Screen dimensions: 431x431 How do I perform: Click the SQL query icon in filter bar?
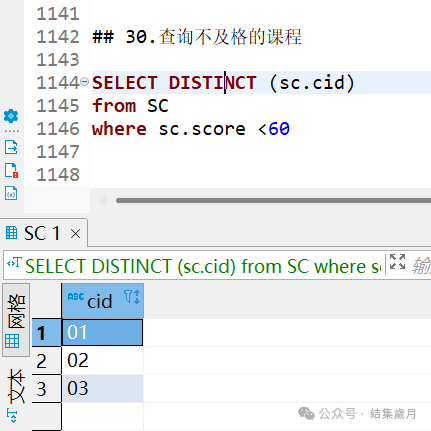[x=14, y=263]
